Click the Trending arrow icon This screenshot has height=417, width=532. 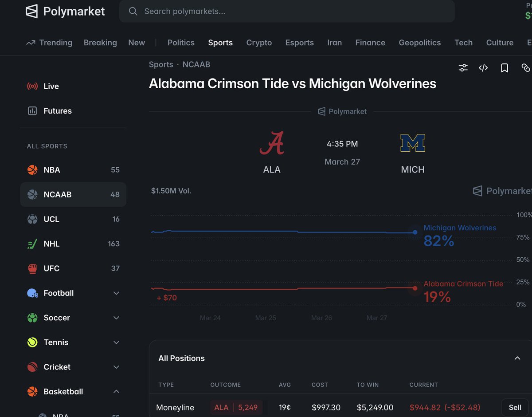(x=31, y=43)
